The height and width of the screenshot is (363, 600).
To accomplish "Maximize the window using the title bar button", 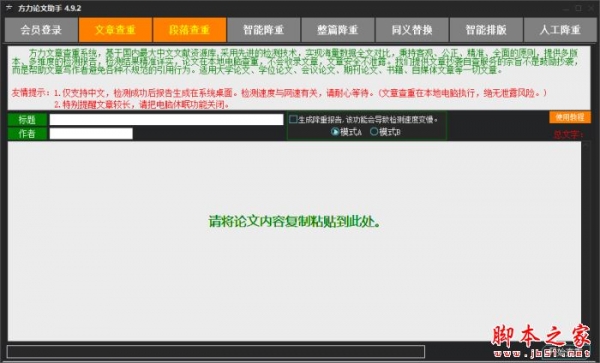I will tap(578, 8).
